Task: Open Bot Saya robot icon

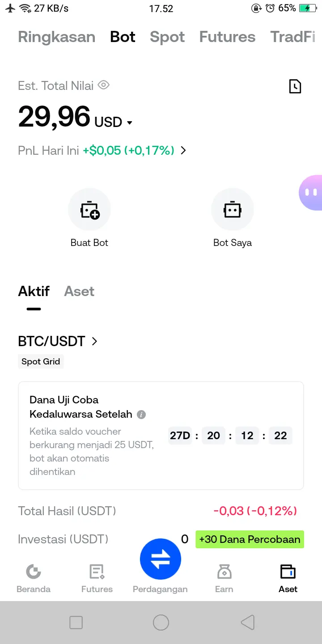Action: pos(233,209)
